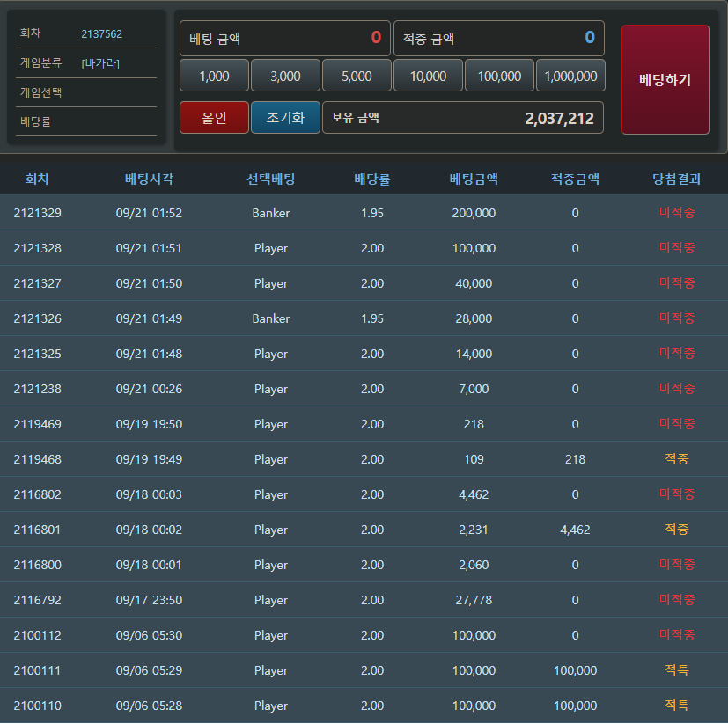
Task: Select round 2116802 cell
Action: (37, 494)
